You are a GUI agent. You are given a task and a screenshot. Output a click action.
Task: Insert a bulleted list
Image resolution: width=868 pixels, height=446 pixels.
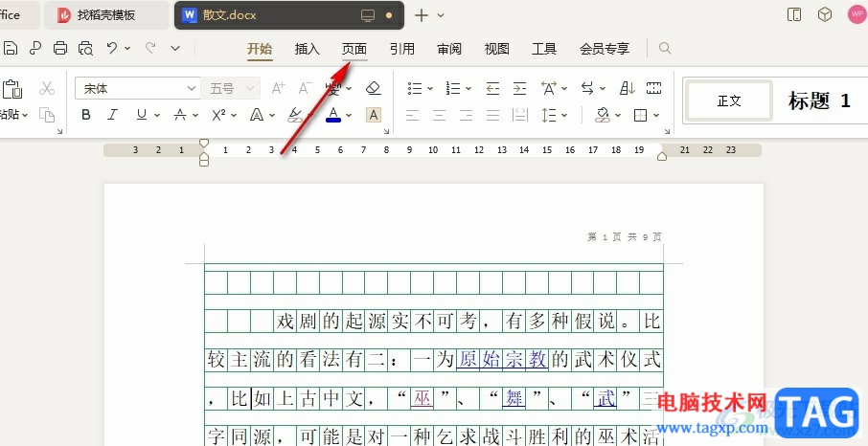(415, 88)
